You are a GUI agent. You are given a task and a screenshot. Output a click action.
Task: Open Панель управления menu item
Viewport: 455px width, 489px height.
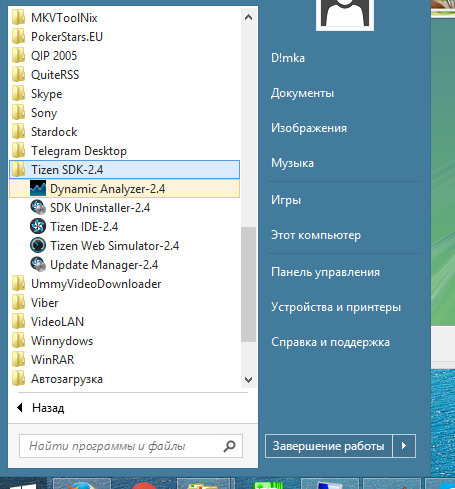point(325,272)
